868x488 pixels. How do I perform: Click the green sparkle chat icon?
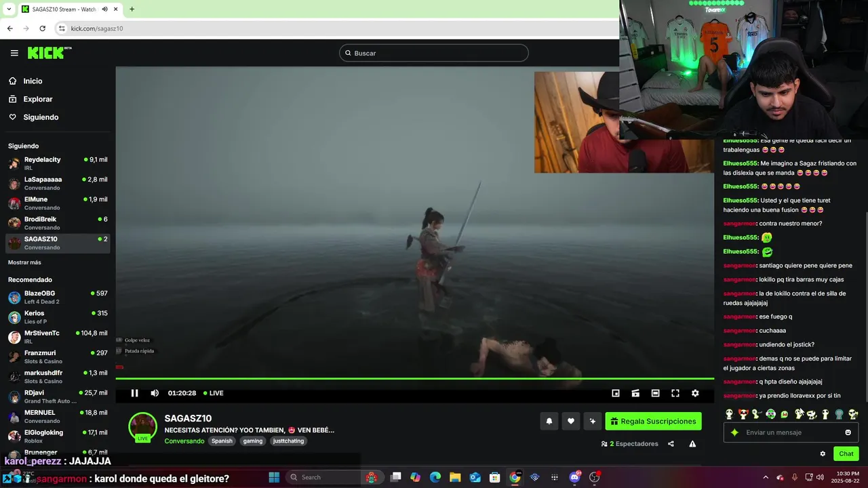tap(734, 432)
